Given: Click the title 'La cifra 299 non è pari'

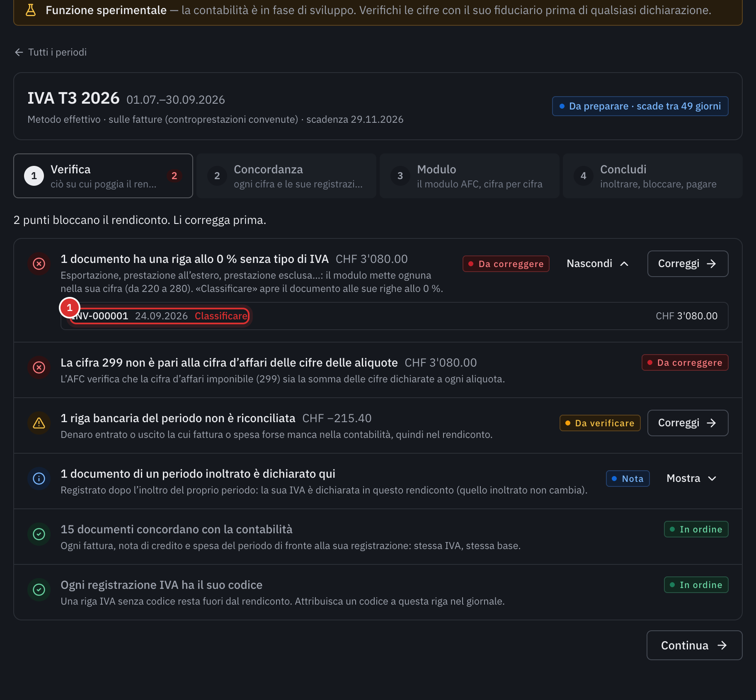Looking at the screenshot, I should click(229, 362).
